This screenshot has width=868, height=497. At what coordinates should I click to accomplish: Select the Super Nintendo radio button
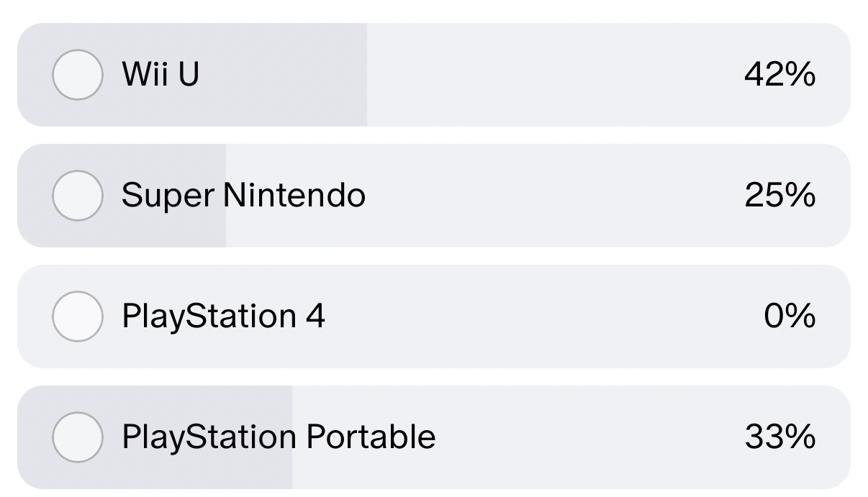coord(78,196)
